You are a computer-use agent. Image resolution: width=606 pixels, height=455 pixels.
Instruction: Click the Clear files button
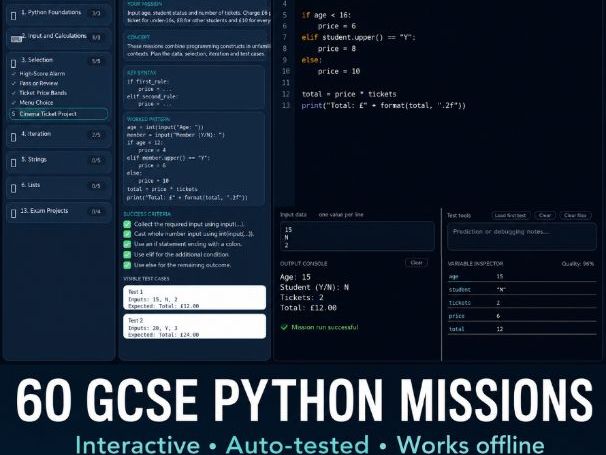[575, 215]
